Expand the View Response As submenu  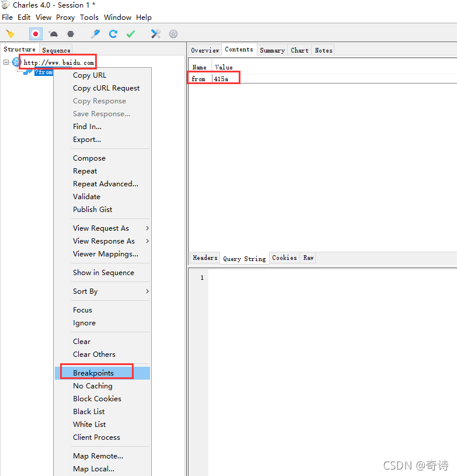point(102,241)
